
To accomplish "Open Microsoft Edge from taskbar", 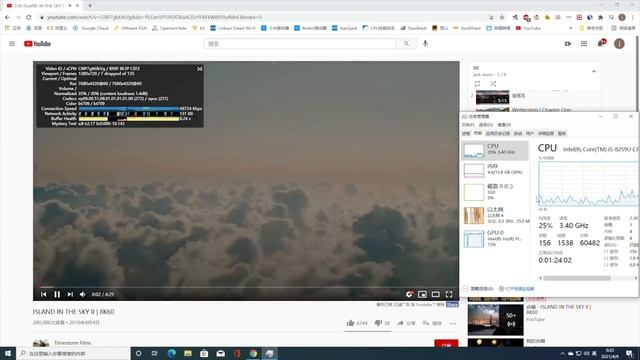I will 171,353.
